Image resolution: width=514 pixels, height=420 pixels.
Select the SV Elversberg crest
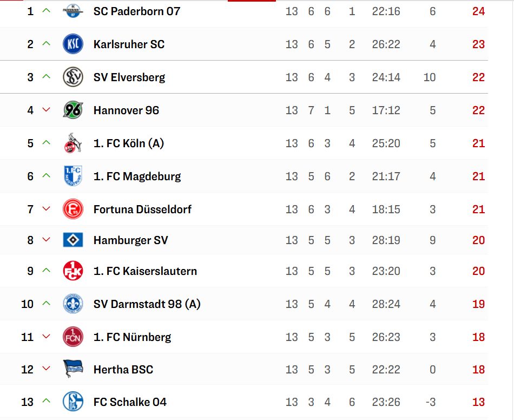73,77
